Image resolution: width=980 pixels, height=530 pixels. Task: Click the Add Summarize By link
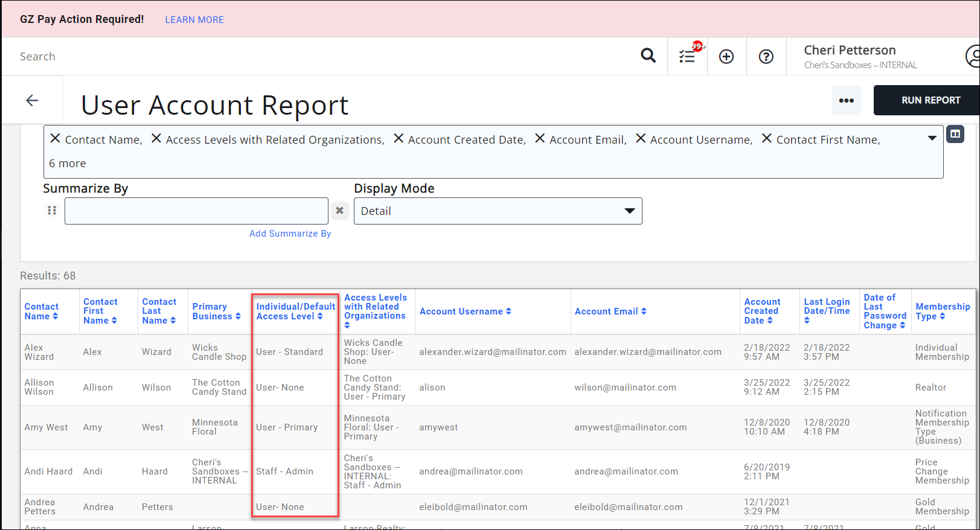[290, 234]
